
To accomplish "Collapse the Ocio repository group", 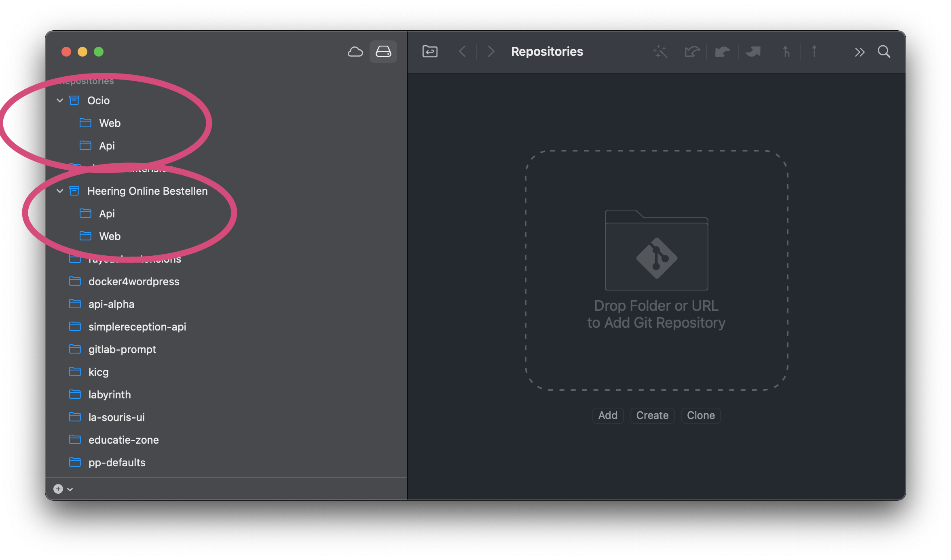I will point(60,100).
